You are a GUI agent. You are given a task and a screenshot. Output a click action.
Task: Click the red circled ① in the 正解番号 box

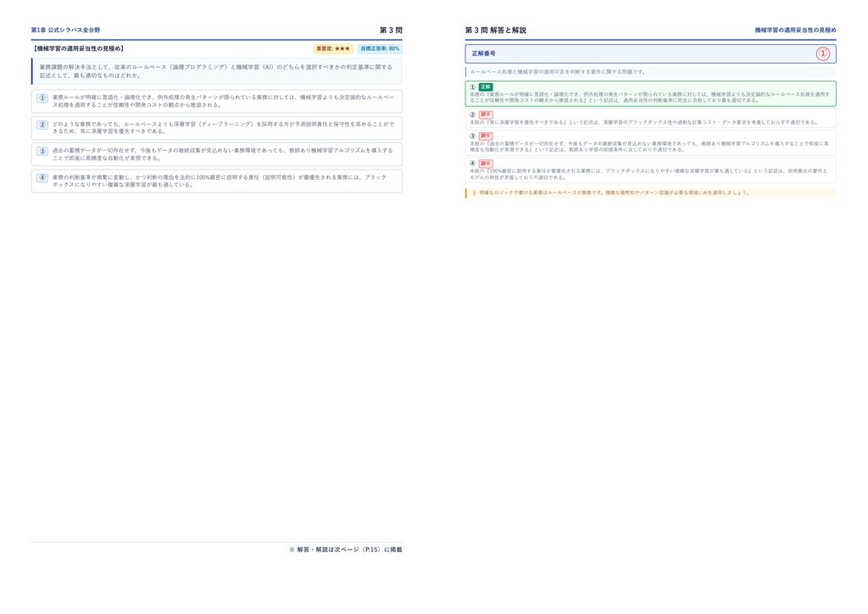[822, 53]
